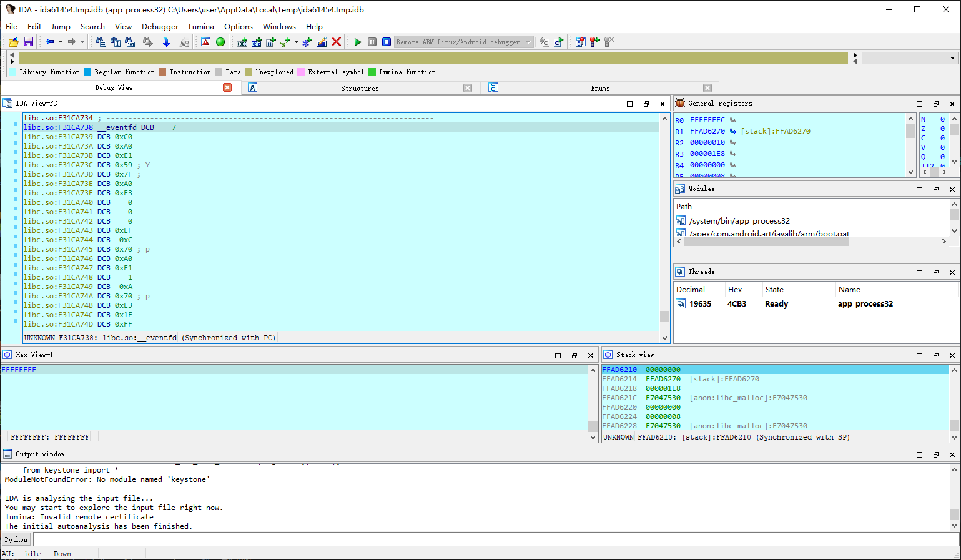This screenshot has width=961, height=560.
Task: Open the Options menu
Action: pyautogui.click(x=239, y=27)
